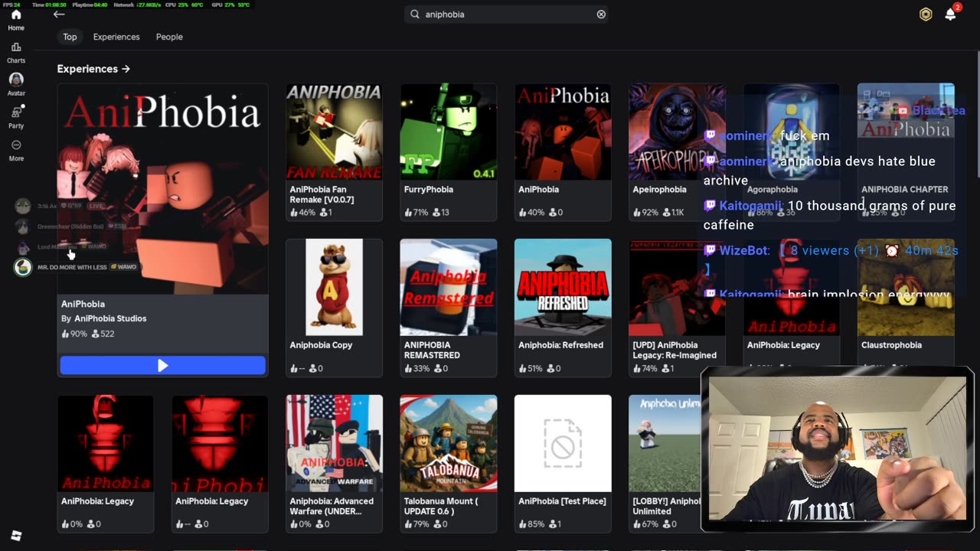Viewport: 980px width, 551px height.
Task: Click the AniPhobia [Test Place] title
Action: (x=562, y=501)
